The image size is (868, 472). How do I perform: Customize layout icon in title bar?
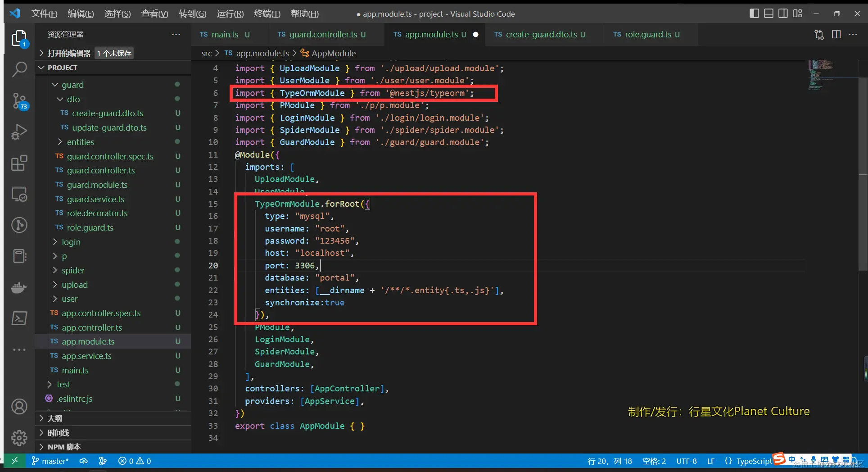click(x=798, y=14)
